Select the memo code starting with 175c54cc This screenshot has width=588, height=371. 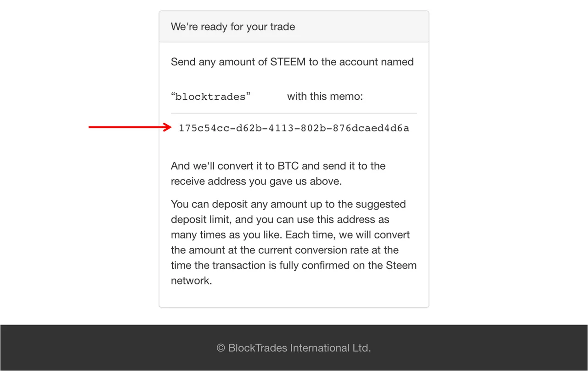pyautogui.click(x=294, y=128)
